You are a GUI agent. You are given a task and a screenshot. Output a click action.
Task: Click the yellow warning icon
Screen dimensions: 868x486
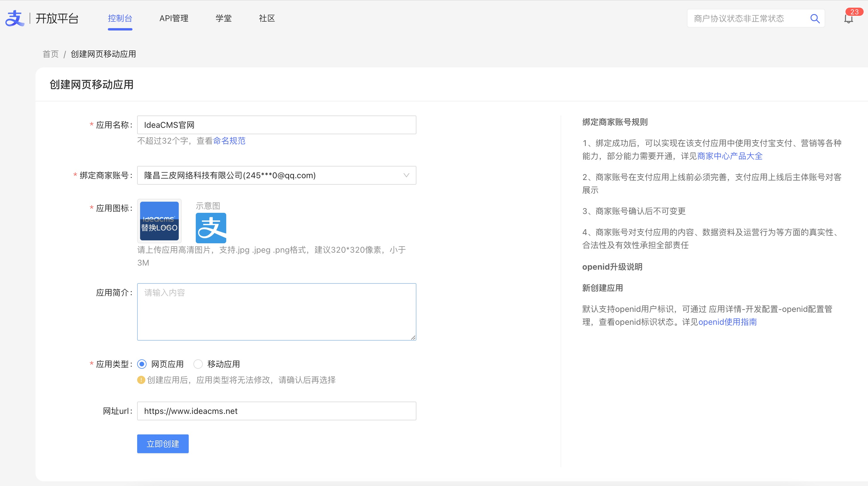(141, 380)
